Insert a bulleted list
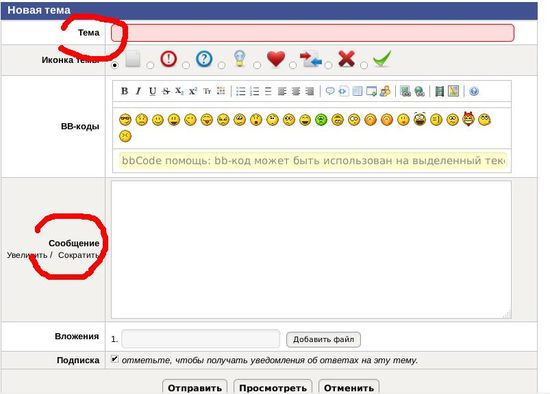 tap(241, 92)
